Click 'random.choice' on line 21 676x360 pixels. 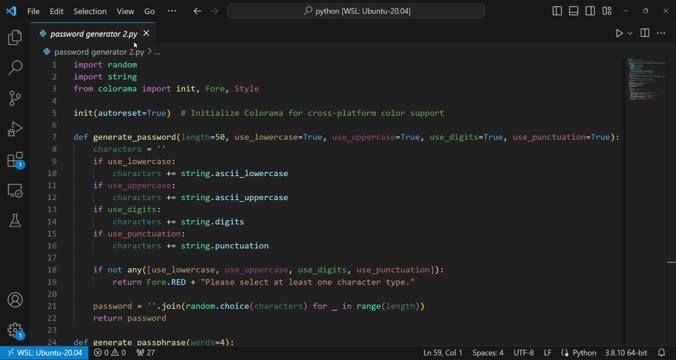(217, 306)
